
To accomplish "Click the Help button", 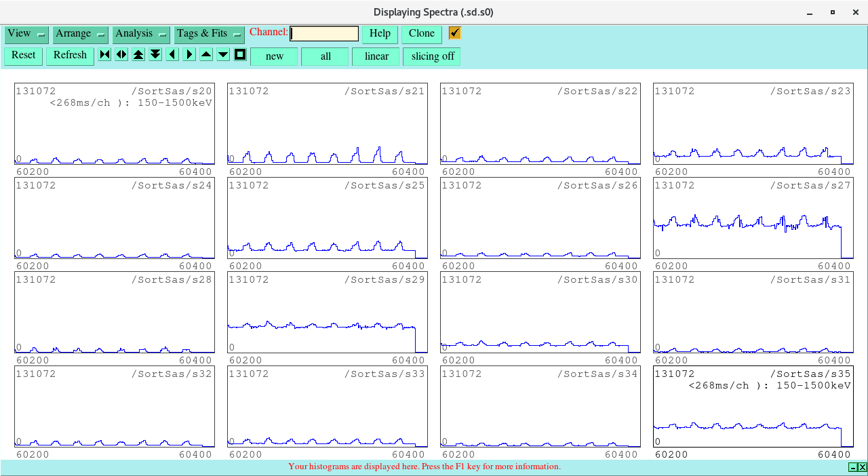I will (380, 34).
